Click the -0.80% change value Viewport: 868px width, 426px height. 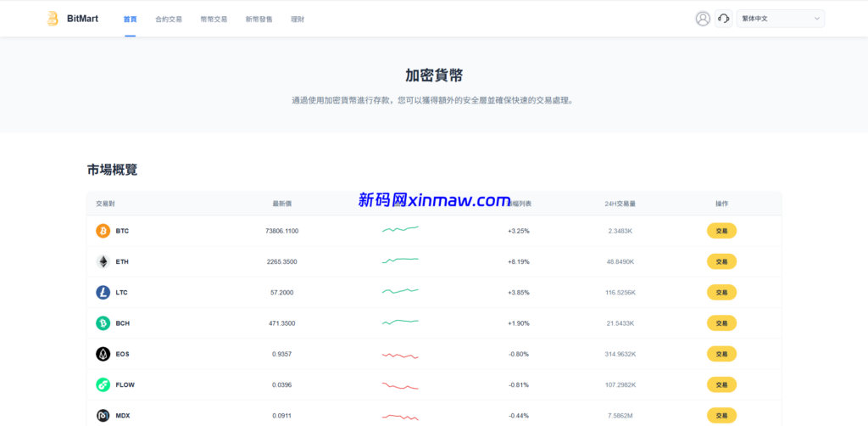click(519, 353)
